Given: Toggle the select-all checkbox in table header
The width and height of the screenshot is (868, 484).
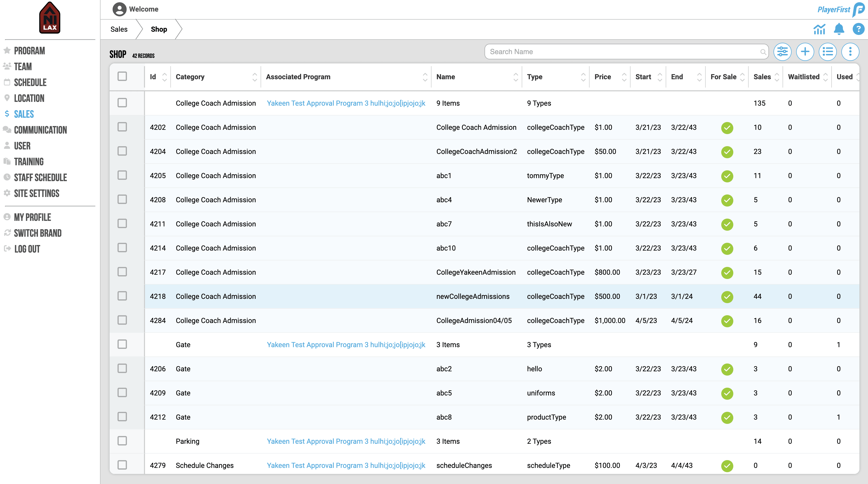Looking at the screenshot, I should coord(122,76).
